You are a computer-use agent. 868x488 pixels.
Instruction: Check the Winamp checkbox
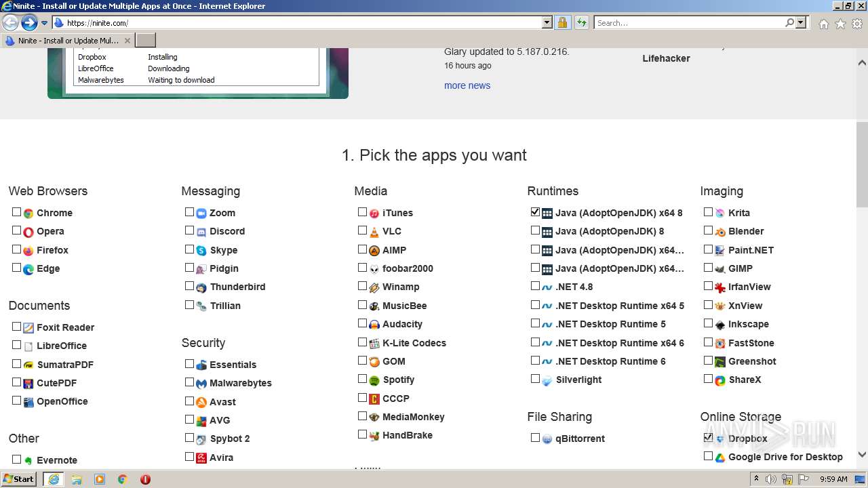362,286
